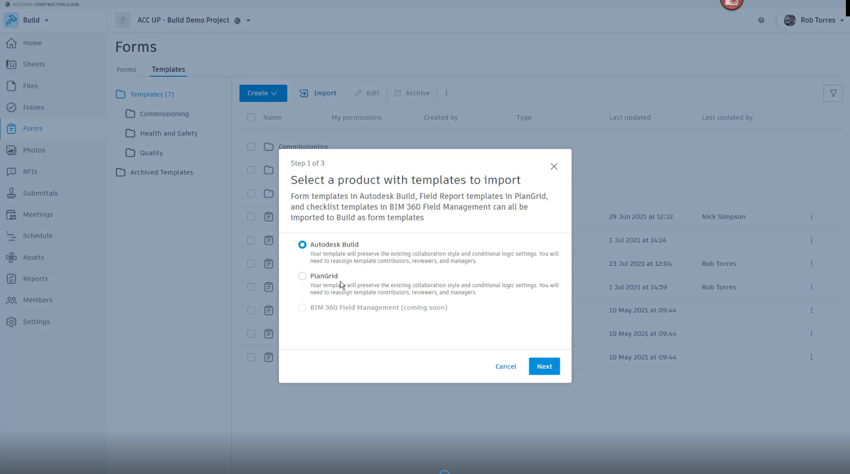The width and height of the screenshot is (850, 474).
Task: Open Schedule icon in sidebar
Action: [11, 235]
